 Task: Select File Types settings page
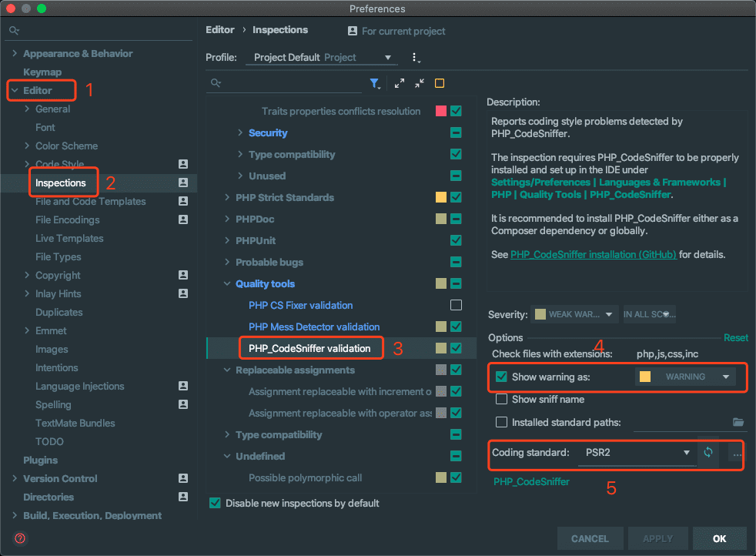point(59,256)
